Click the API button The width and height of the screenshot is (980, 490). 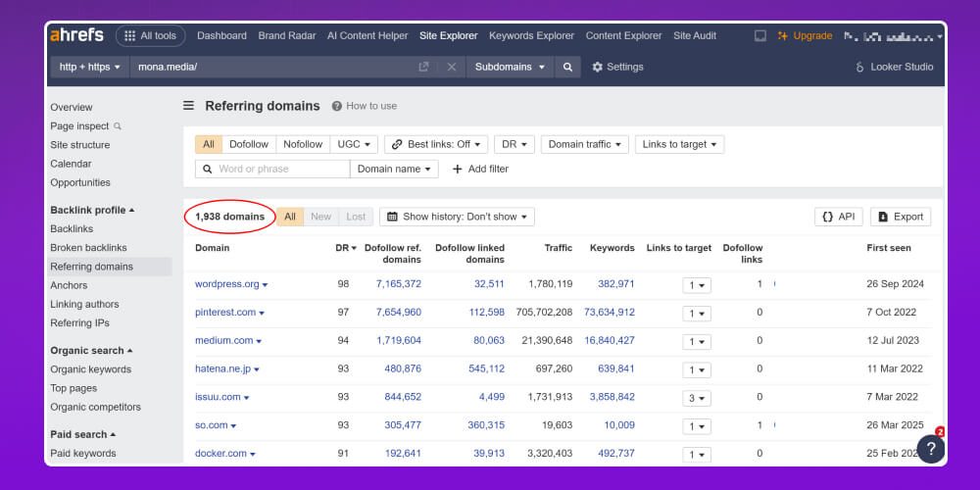pyautogui.click(x=839, y=217)
